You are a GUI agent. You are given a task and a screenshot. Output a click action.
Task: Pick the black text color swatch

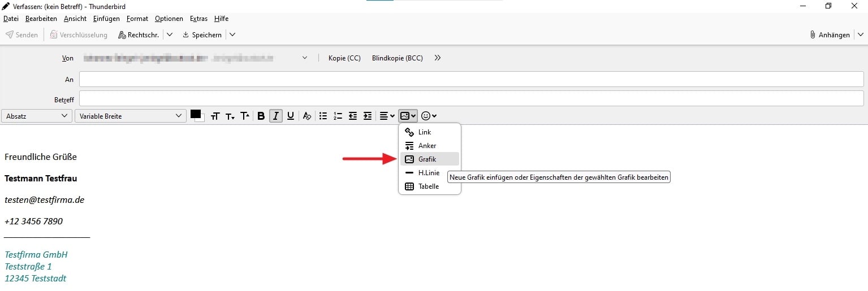[x=196, y=114]
